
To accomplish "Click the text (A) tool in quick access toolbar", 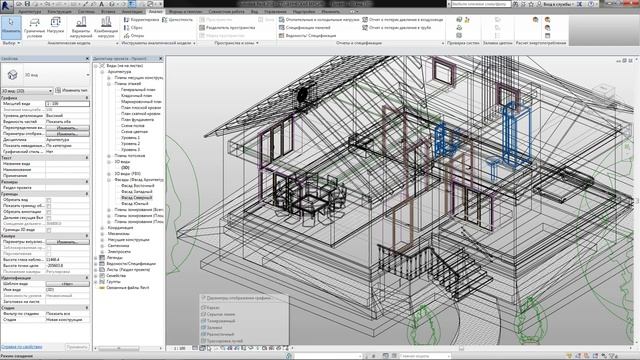I will click(102, 4).
